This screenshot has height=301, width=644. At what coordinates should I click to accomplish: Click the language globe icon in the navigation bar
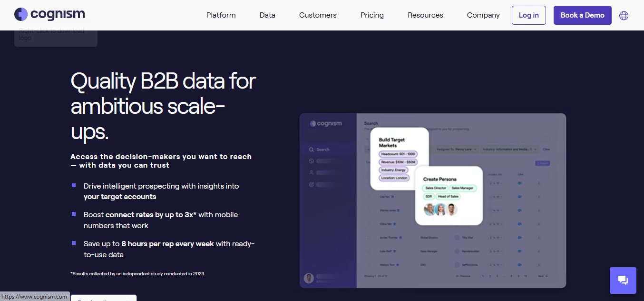(x=624, y=15)
